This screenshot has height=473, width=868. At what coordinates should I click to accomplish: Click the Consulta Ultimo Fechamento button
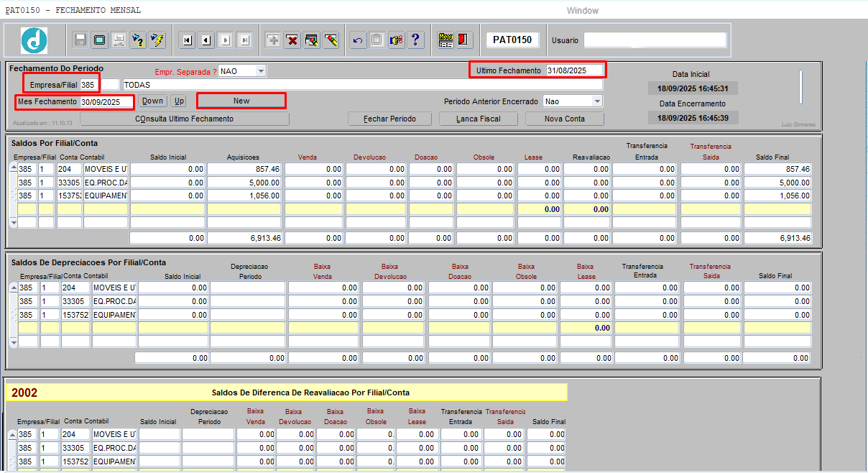[184, 119]
